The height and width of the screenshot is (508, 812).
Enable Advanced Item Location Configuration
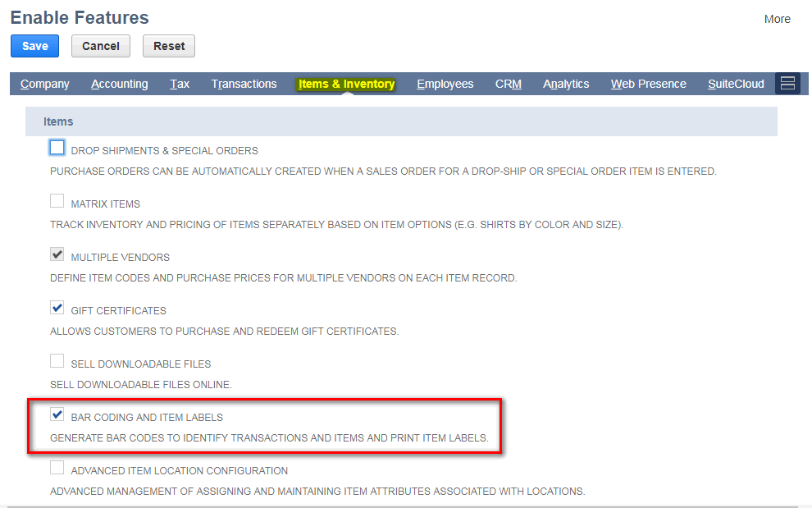tap(57, 467)
